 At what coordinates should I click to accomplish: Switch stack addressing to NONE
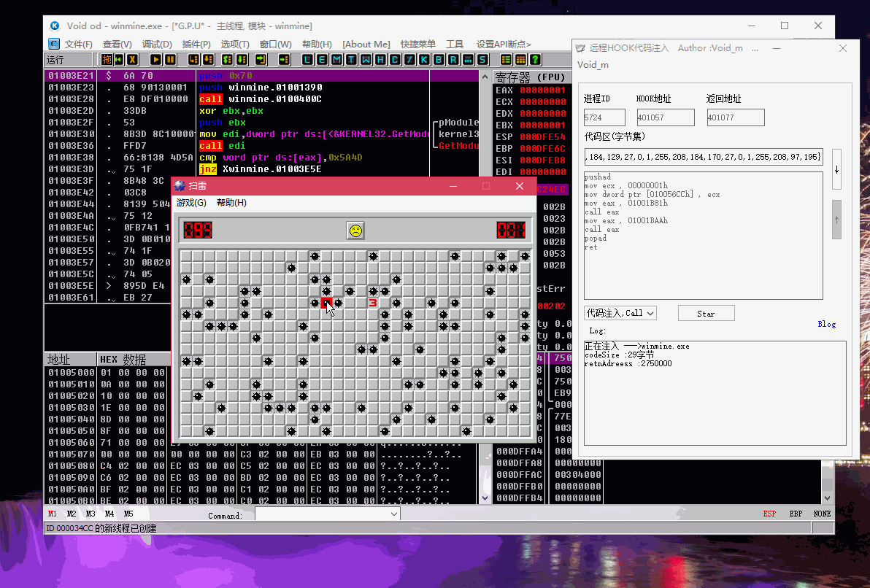coord(822,514)
